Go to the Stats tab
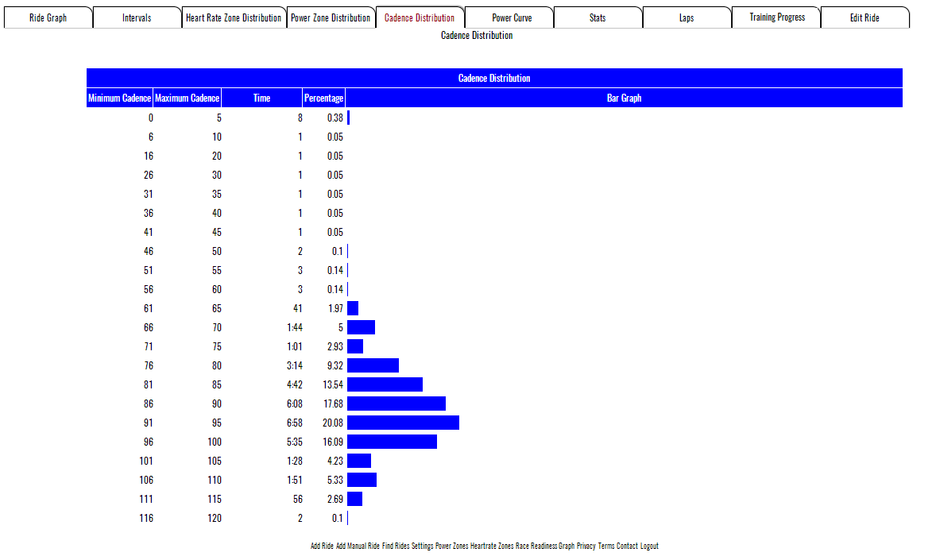 (598, 17)
